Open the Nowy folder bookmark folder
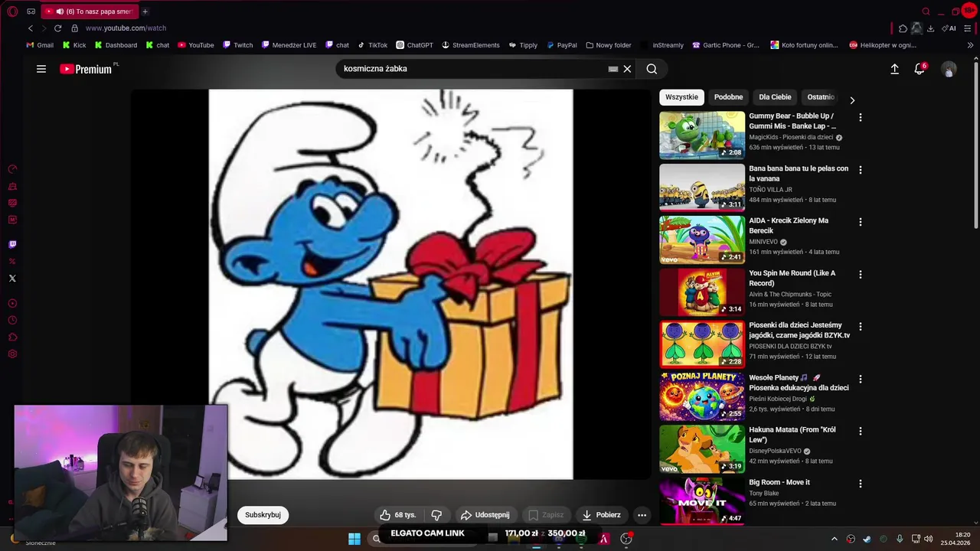 [x=609, y=45]
